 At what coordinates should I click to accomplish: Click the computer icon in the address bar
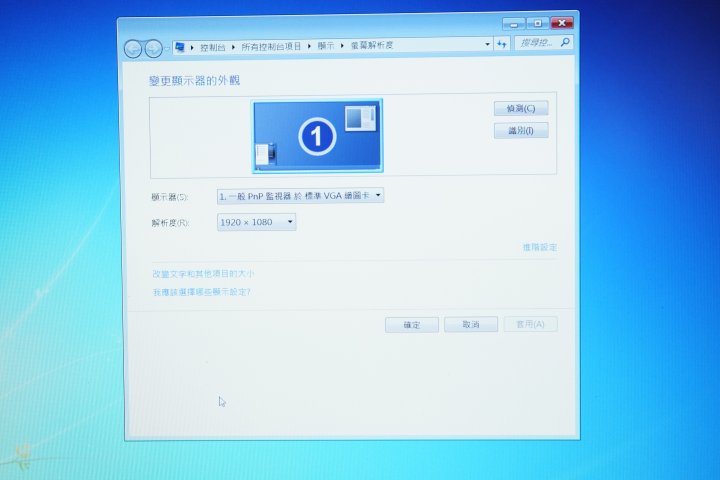[x=180, y=47]
